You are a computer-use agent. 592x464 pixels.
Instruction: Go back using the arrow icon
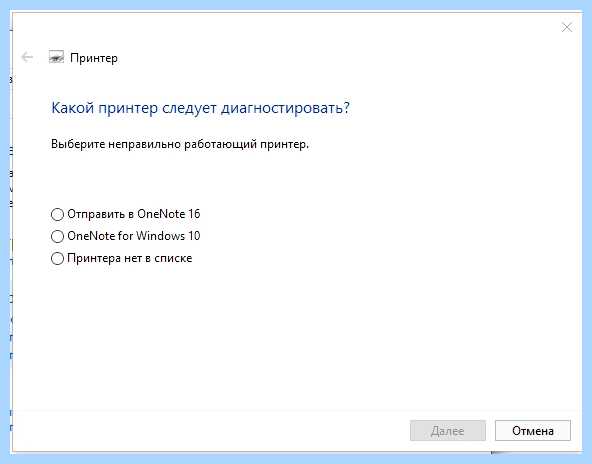[27, 57]
